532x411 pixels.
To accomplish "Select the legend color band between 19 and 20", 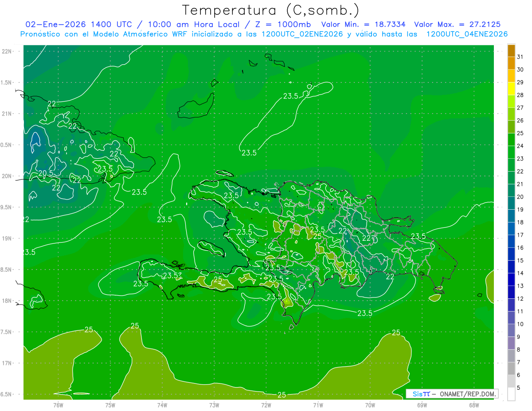I will (511, 203).
